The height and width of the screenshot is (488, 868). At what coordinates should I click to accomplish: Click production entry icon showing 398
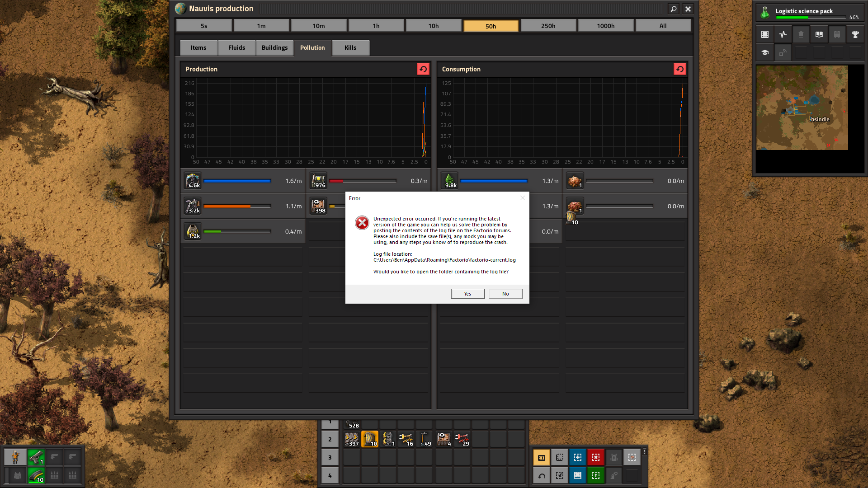click(319, 206)
